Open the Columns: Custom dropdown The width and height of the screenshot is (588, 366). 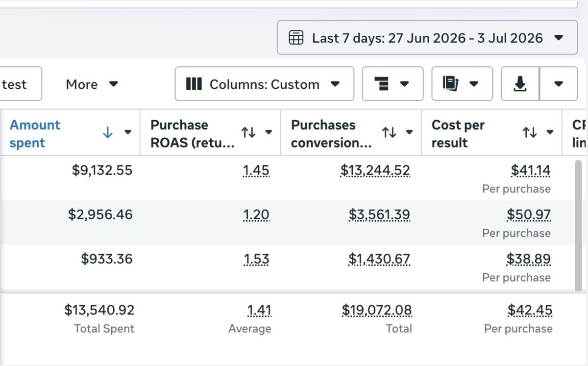click(264, 84)
